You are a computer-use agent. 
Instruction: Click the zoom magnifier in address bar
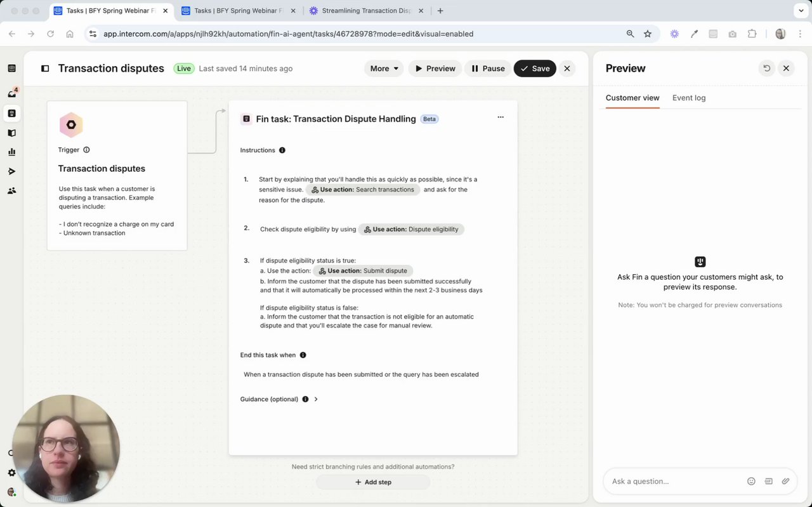pos(630,34)
